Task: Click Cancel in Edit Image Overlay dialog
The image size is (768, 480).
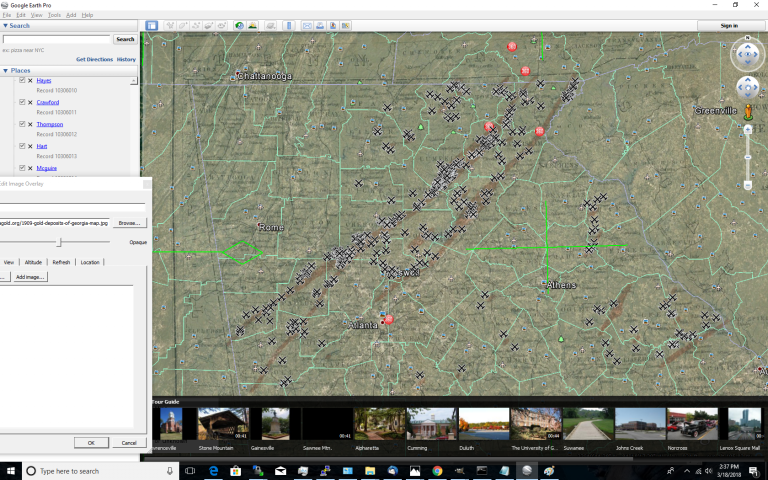Action: click(129, 442)
